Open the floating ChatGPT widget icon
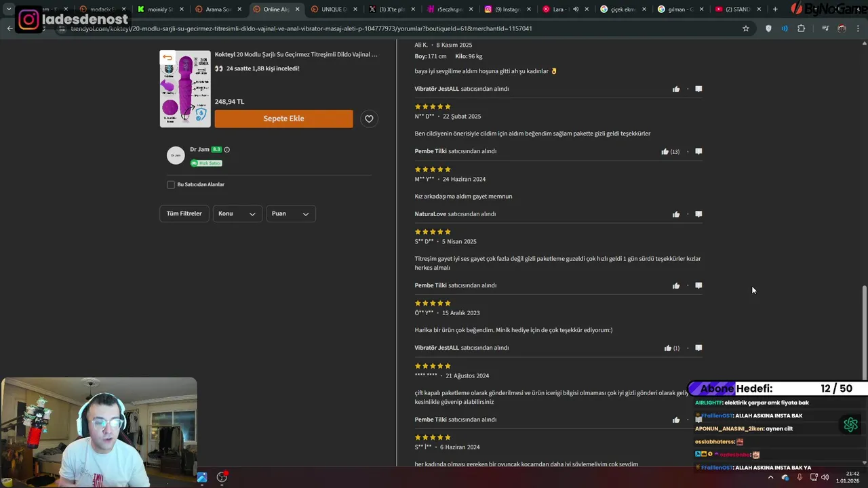868x488 pixels. [851, 424]
